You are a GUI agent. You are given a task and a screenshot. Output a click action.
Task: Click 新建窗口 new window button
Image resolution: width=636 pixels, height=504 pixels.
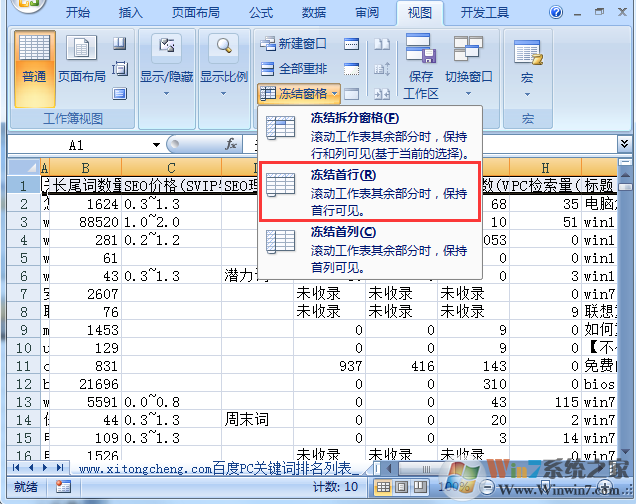coord(293,43)
